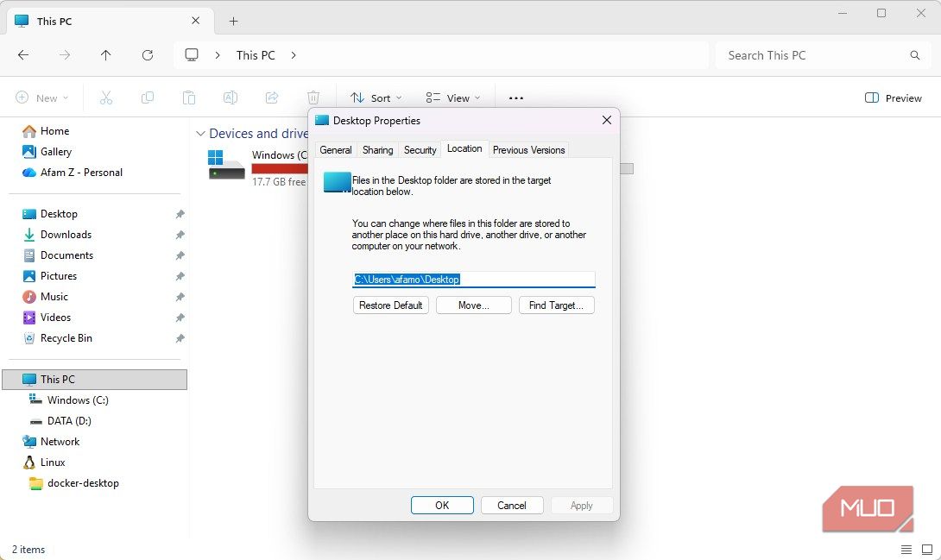Go up one folder level
Image resolution: width=941 pixels, height=560 pixels.
[105, 55]
